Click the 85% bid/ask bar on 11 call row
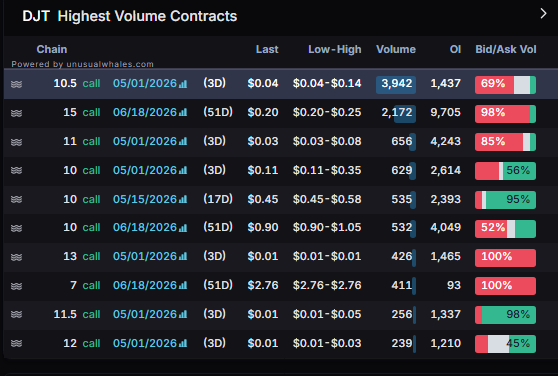This screenshot has height=376, width=558. (x=505, y=142)
